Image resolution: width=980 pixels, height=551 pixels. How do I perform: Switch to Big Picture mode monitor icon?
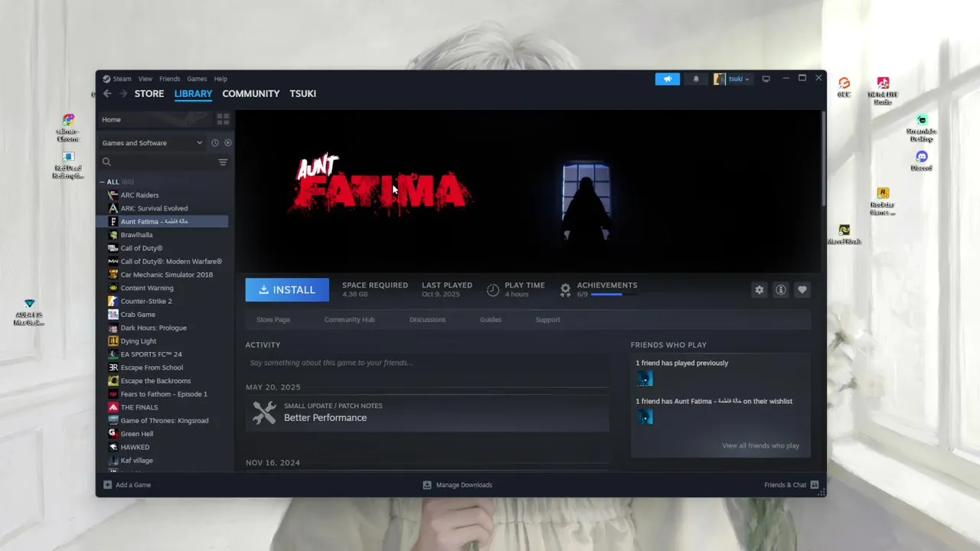[766, 79]
